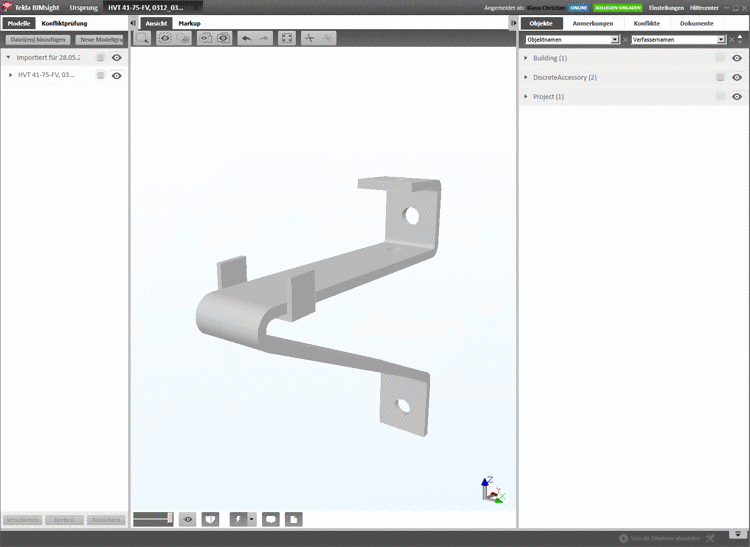Toggle visibility of DiscreteAccessory (2) objects
This screenshot has width=750, height=547.
click(x=737, y=77)
